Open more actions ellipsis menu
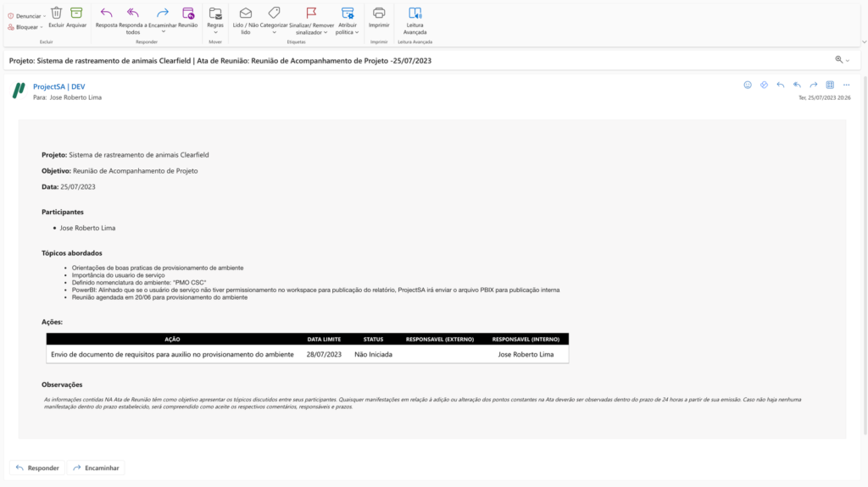Viewport: 868px width, 487px height. click(846, 85)
